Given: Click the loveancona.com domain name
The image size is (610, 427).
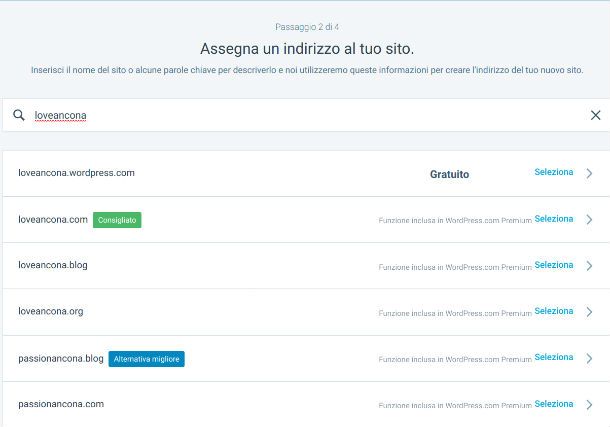Looking at the screenshot, I should pyautogui.click(x=53, y=220).
